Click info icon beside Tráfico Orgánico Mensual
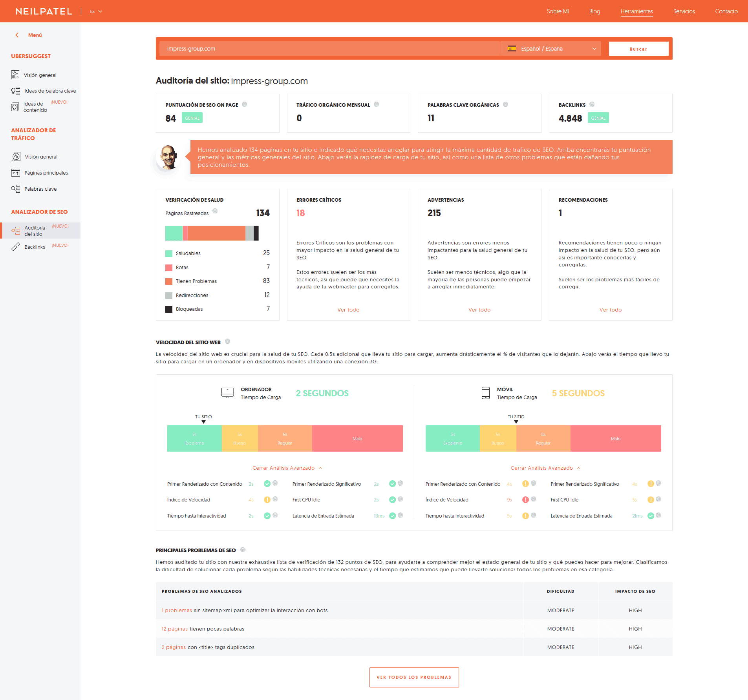 coord(376,104)
